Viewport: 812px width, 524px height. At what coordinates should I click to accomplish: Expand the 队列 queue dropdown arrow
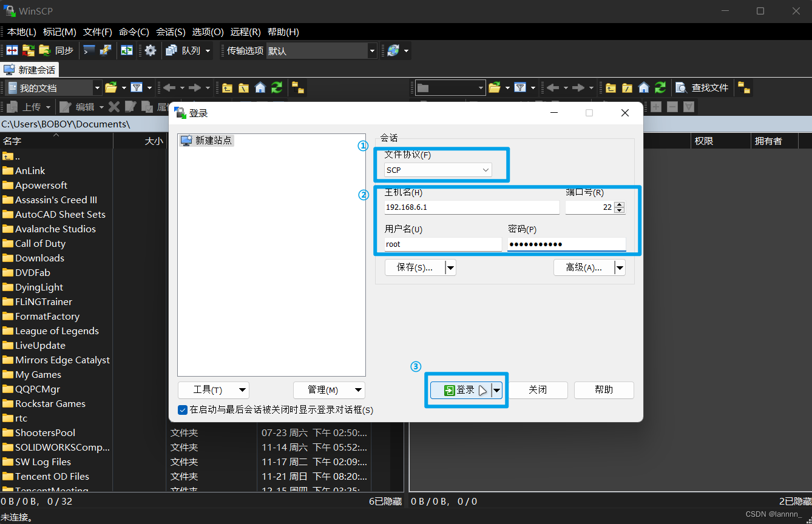click(x=208, y=51)
